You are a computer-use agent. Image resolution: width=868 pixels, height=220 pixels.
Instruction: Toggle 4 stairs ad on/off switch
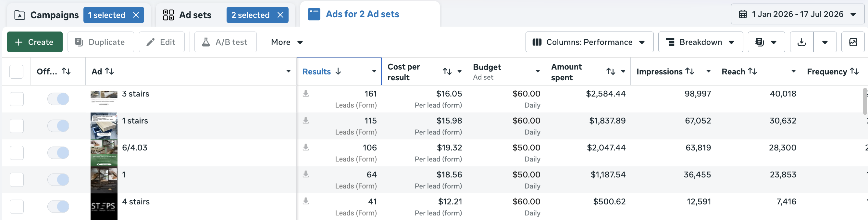click(x=58, y=206)
